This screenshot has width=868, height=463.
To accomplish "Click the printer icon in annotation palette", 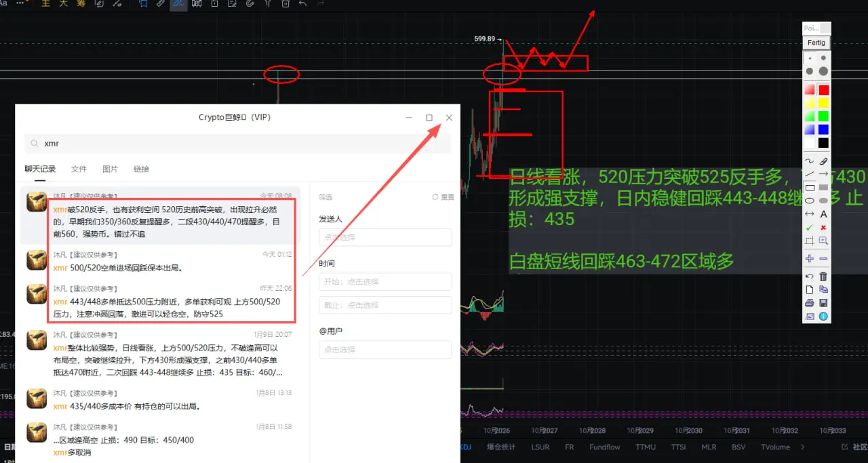I will coord(810,303).
